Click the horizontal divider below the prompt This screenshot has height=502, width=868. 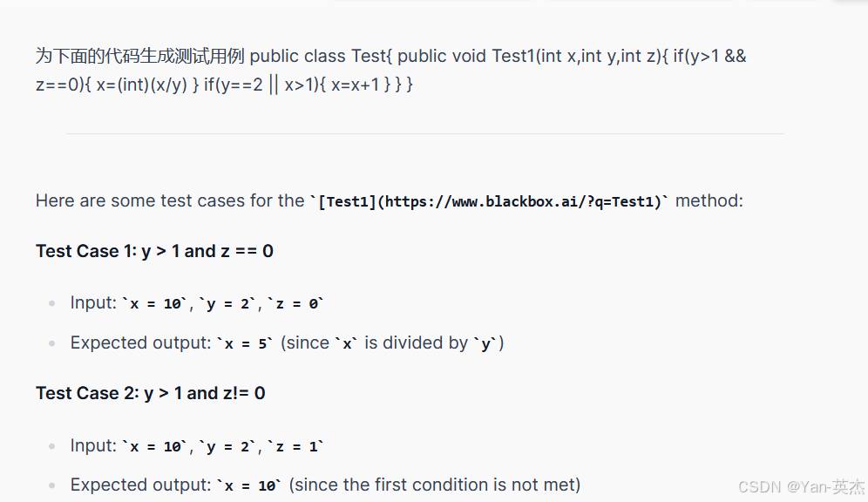point(425,133)
